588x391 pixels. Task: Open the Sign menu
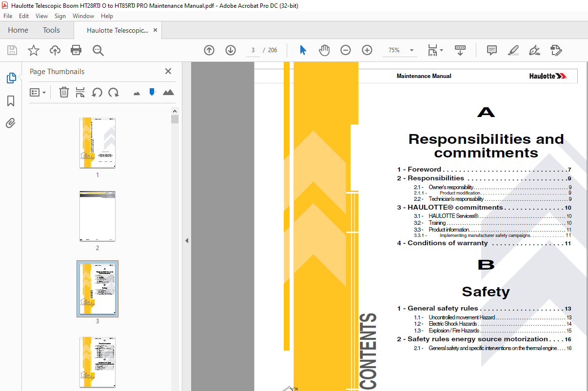point(60,16)
